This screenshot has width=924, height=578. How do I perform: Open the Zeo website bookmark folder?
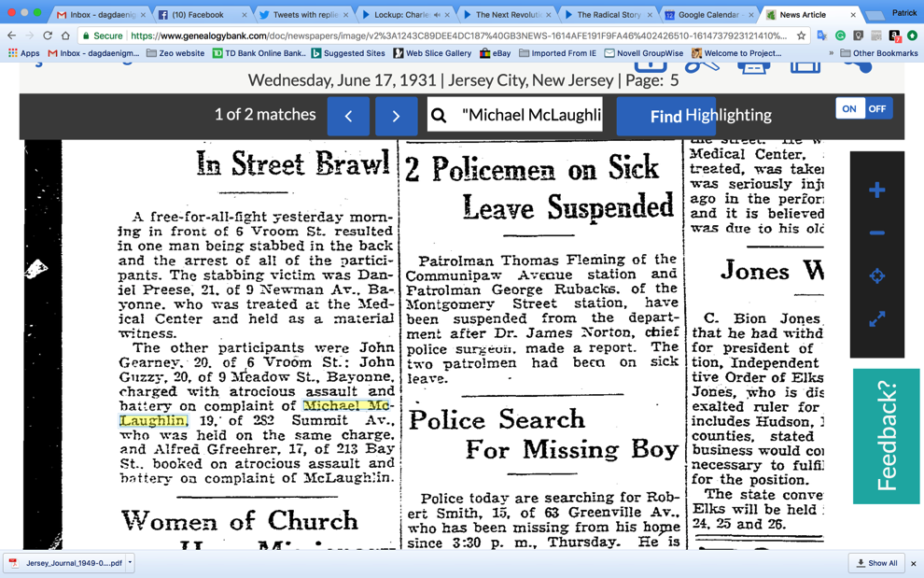tap(175, 53)
